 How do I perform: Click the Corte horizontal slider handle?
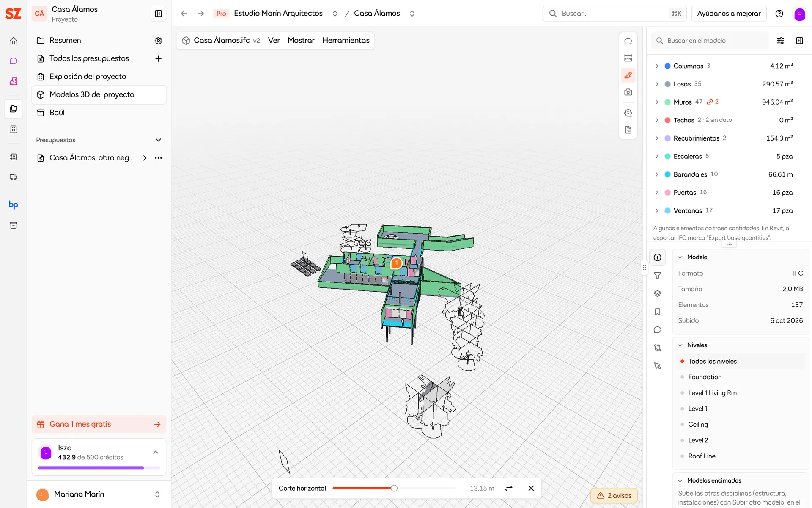(x=394, y=488)
